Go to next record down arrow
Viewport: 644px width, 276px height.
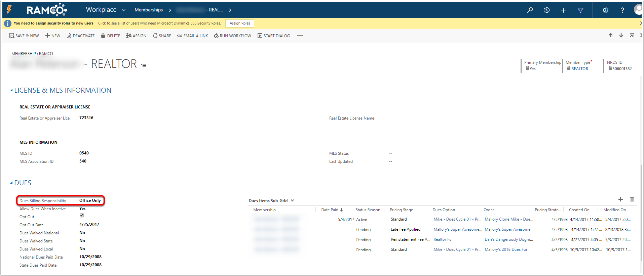coord(621,35)
